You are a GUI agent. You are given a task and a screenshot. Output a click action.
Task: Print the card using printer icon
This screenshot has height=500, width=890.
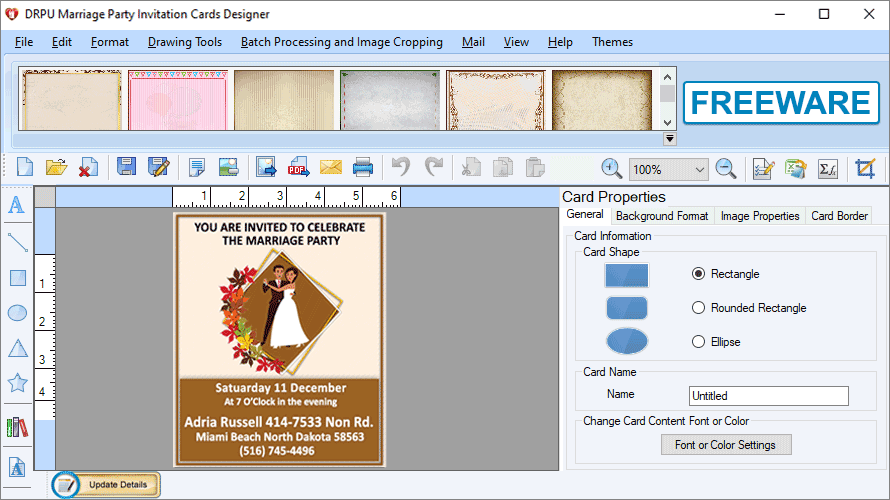click(x=363, y=167)
